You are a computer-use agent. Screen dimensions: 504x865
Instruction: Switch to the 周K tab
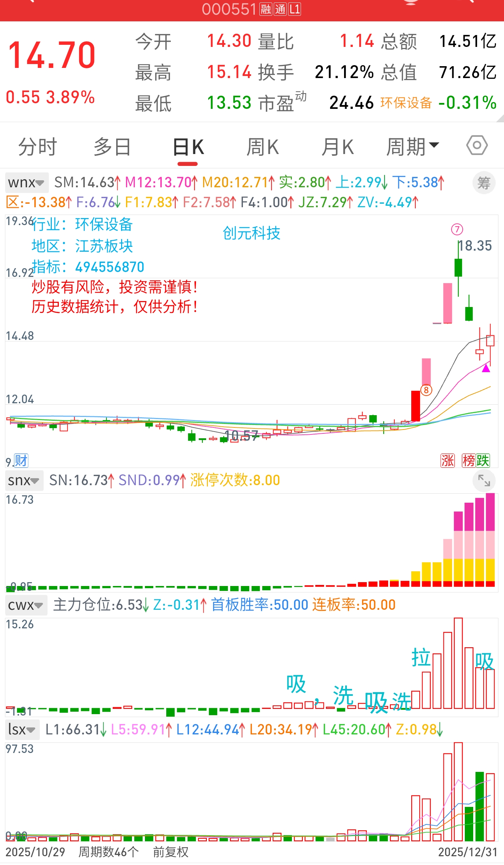263,147
